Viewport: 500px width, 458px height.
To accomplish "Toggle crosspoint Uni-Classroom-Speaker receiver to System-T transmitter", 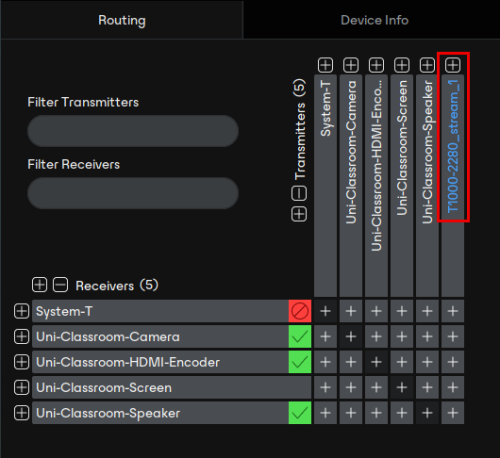I will [x=325, y=413].
